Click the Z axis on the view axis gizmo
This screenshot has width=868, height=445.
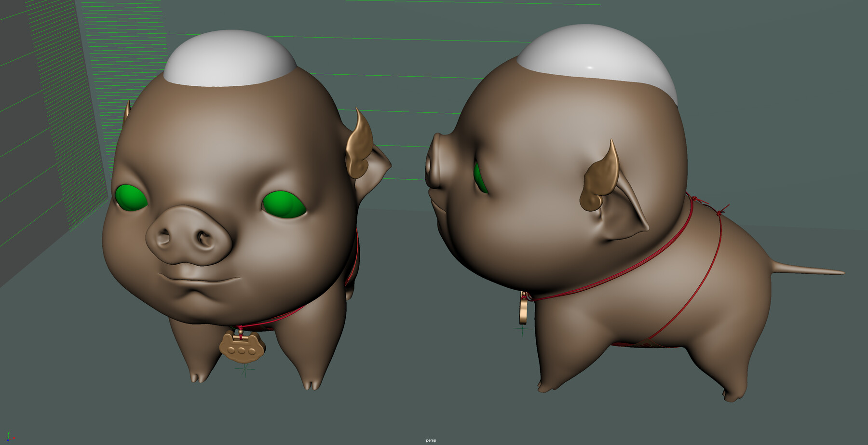click(8, 440)
